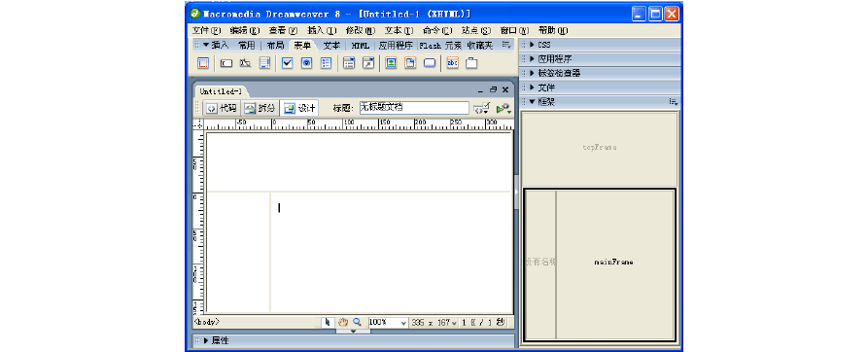This screenshot has height=352, width=868.
Task: Insert a Hidden Field form element
Action: pos(246,63)
